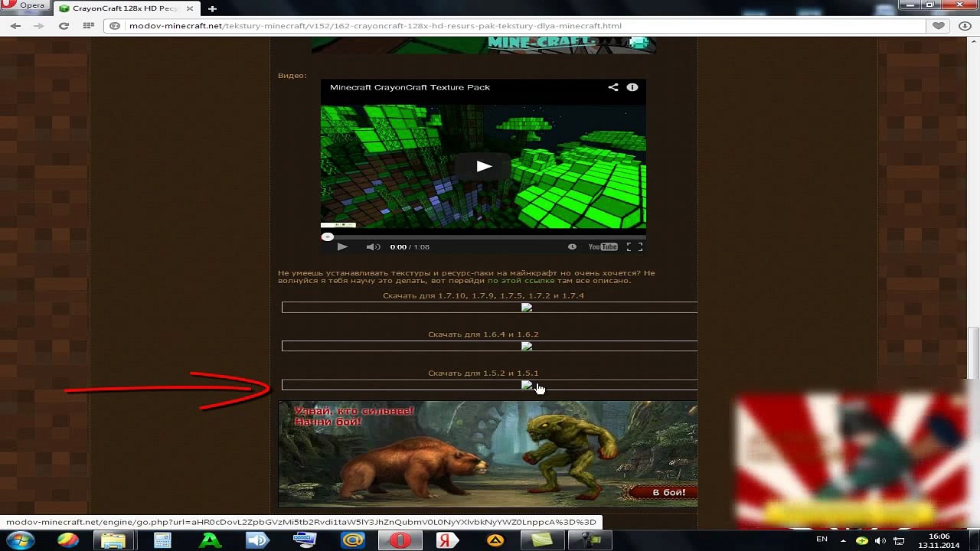Screen dimensions: 980x551
Task: Open File Explorer folder in taskbar
Action: [113, 540]
